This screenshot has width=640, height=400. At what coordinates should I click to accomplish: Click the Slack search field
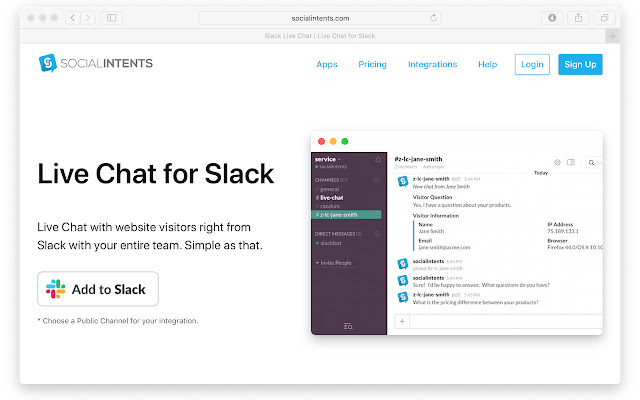coord(594,162)
